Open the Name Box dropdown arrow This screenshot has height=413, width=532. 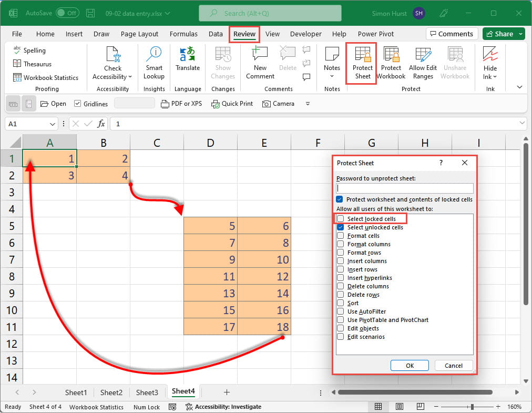(x=53, y=124)
